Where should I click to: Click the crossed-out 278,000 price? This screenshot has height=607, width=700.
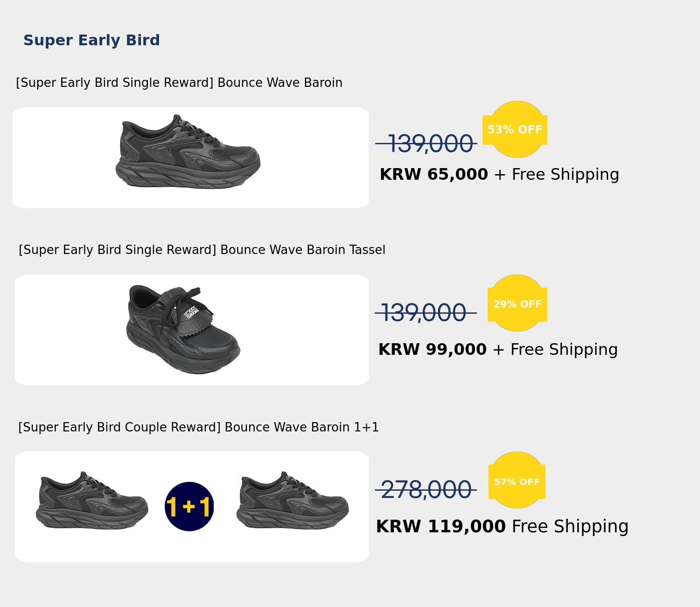click(x=426, y=490)
